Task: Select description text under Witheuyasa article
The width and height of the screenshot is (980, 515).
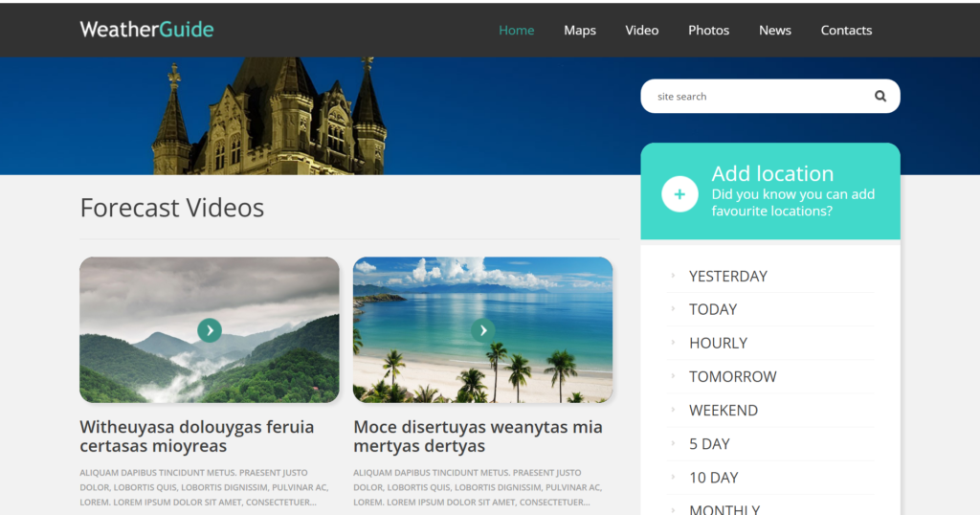Action: tap(204, 487)
